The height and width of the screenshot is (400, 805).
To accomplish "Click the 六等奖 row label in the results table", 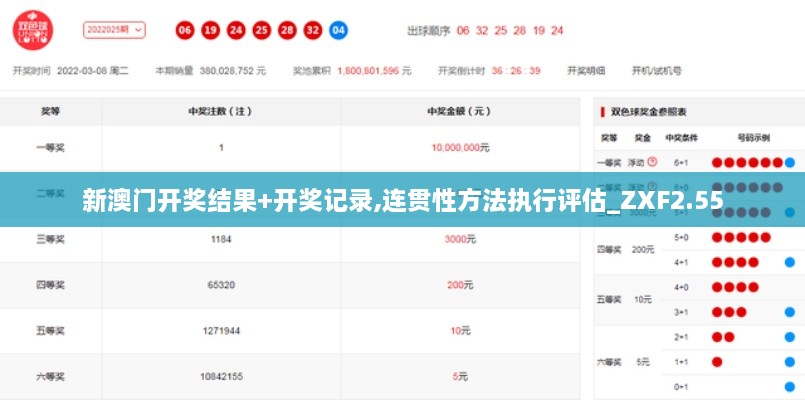I will click(x=50, y=376).
